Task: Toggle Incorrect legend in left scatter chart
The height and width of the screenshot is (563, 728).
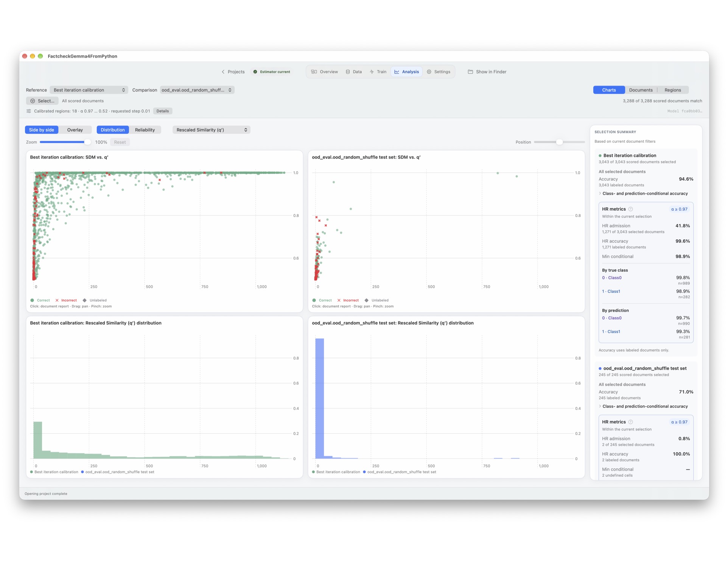Action: click(66, 300)
